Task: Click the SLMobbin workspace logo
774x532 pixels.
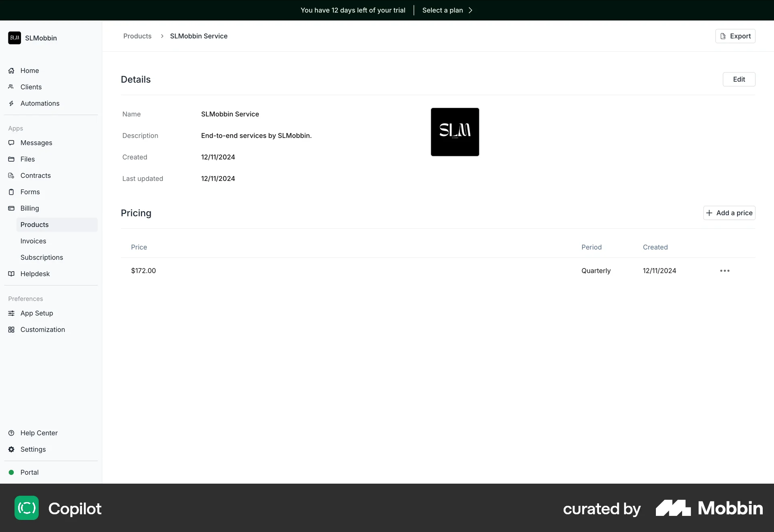Action: (x=15, y=37)
